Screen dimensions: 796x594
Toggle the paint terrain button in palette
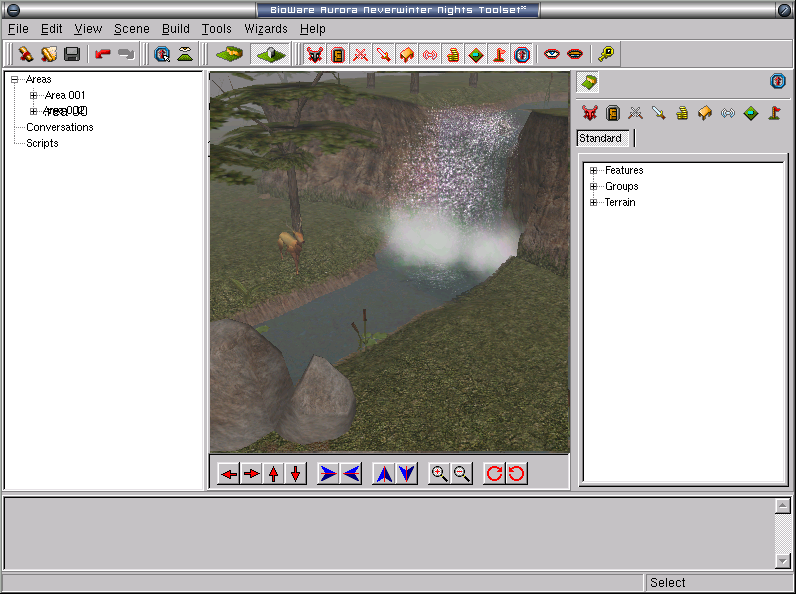tap(589, 81)
